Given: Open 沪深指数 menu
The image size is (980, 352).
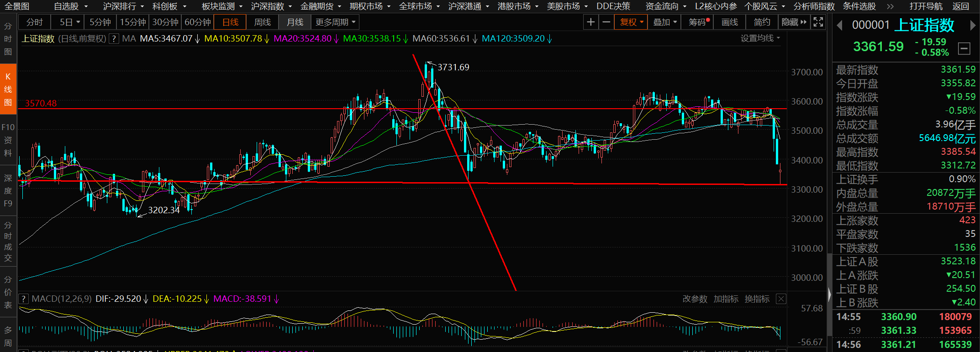Looking at the screenshot, I should pyautogui.click(x=271, y=6).
